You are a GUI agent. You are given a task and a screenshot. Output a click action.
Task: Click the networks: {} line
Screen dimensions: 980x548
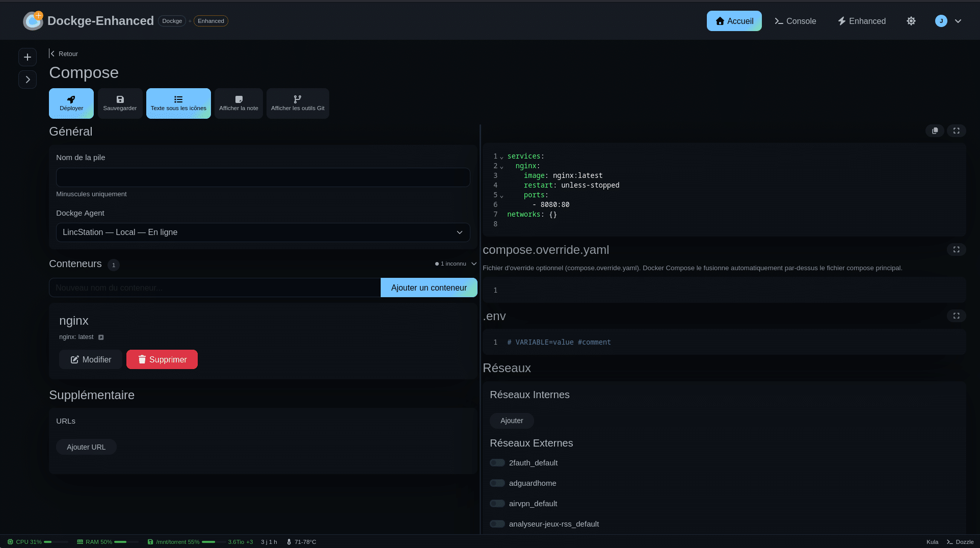(x=532, y=214)
